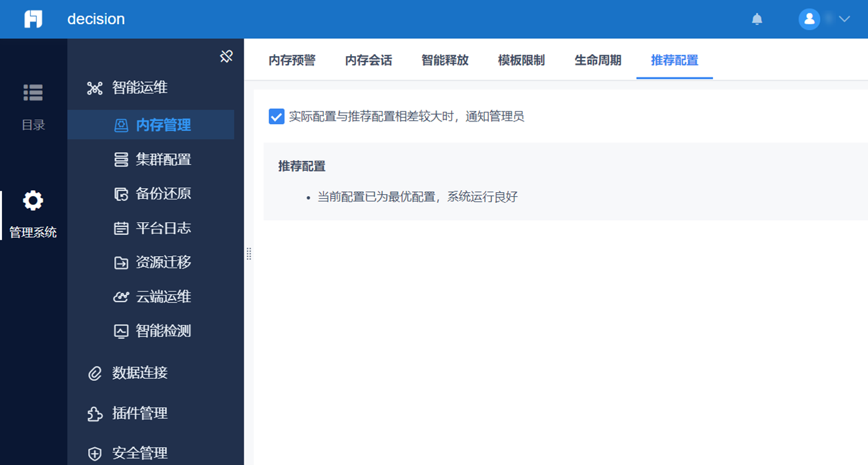The height and width of the screenshot is (465, 868).
Task: Switch to the 内存会话 tab
Action: (x=369, y=60)
